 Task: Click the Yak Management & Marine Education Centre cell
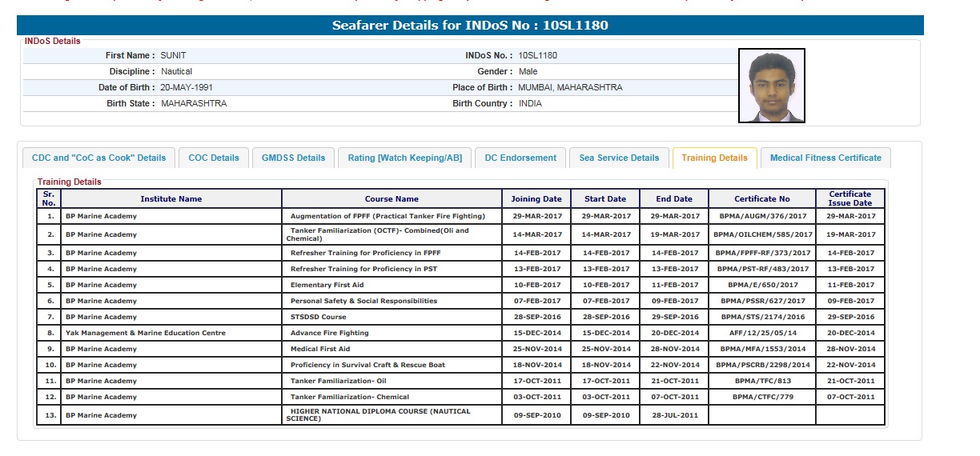point(146,333)
